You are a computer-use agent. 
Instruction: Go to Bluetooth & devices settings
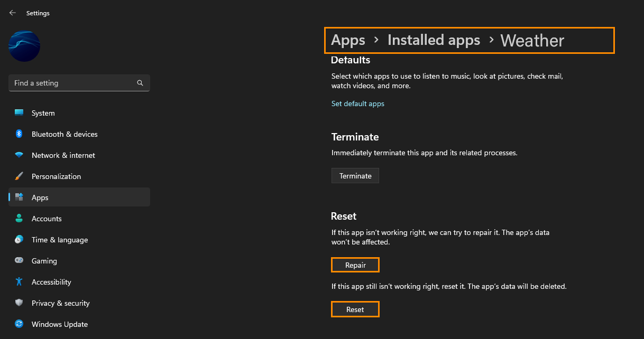(79, 134)
